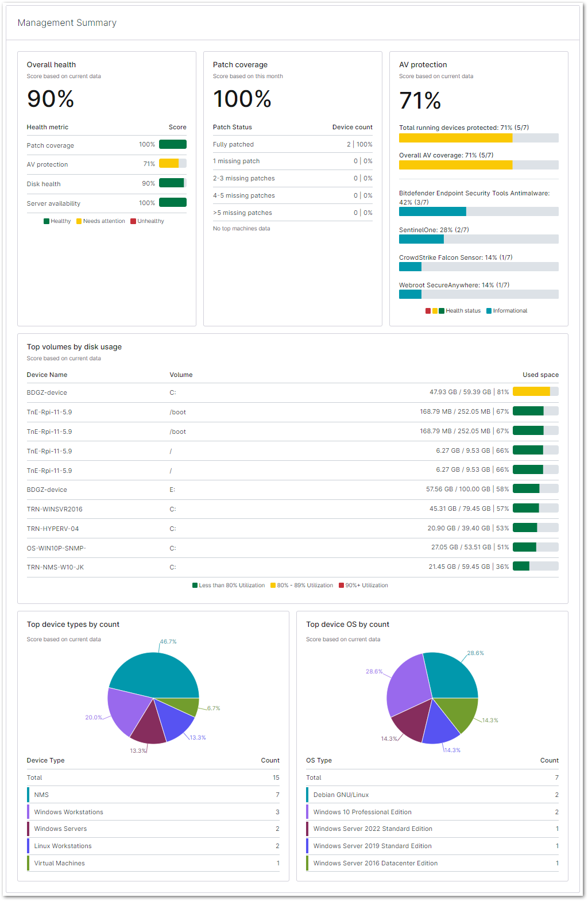The width and height of the screenshot is (588, 901).
Task: Click the SentinelOne coverage bar
Action: (x=478, y=239)
